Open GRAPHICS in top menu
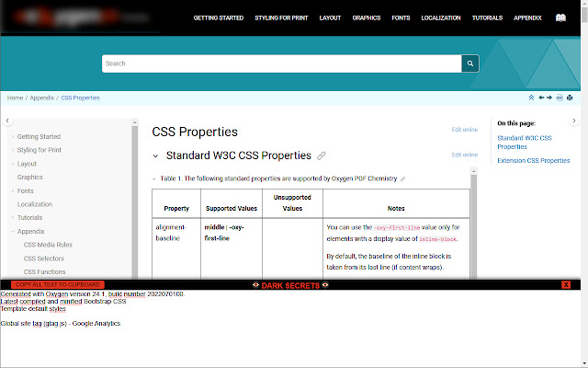 click(x=367, y=17)
